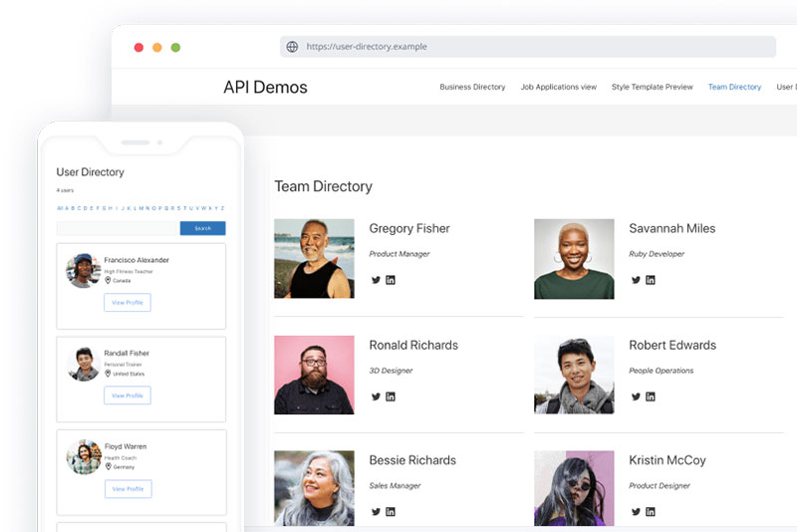Screen dimensions: 797x532
Task: Click the globe icon in address bar
Action: 292,47
